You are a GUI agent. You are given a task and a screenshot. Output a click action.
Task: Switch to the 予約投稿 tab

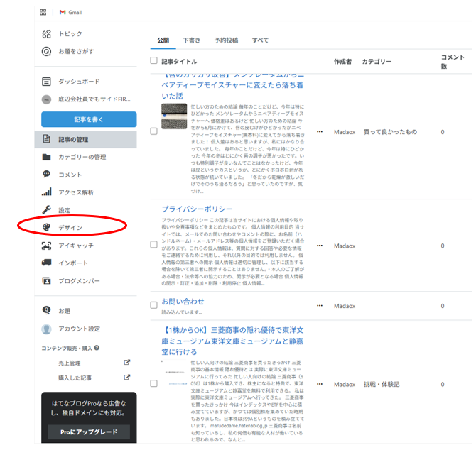pyautogui.click(x=226, y=40)
